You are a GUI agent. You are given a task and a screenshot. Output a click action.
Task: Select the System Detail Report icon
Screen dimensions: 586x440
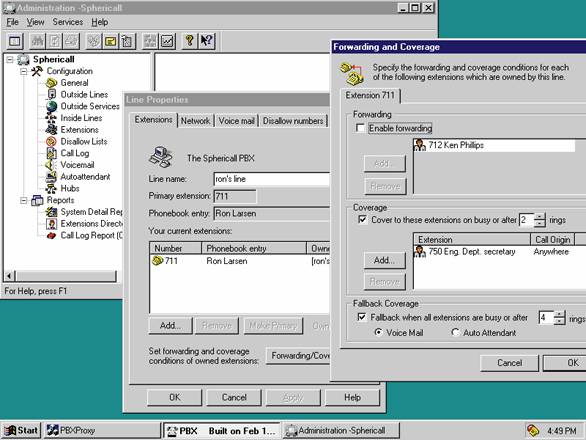click(x=51, y=212)
